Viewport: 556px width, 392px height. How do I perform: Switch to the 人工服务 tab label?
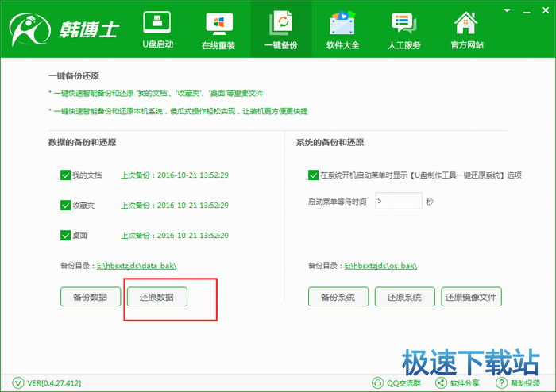(x=404, y=45)
